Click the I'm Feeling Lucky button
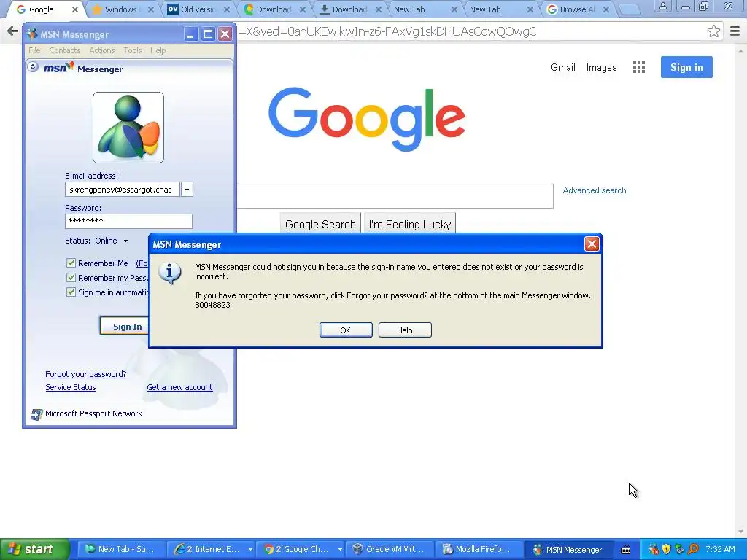This screenshot has height=560, width=747. [410, 225]
